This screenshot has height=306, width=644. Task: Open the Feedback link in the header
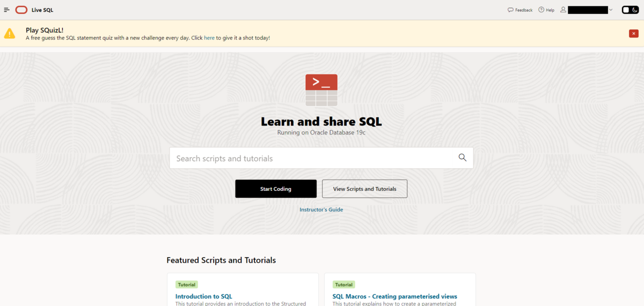pos(520,10)
